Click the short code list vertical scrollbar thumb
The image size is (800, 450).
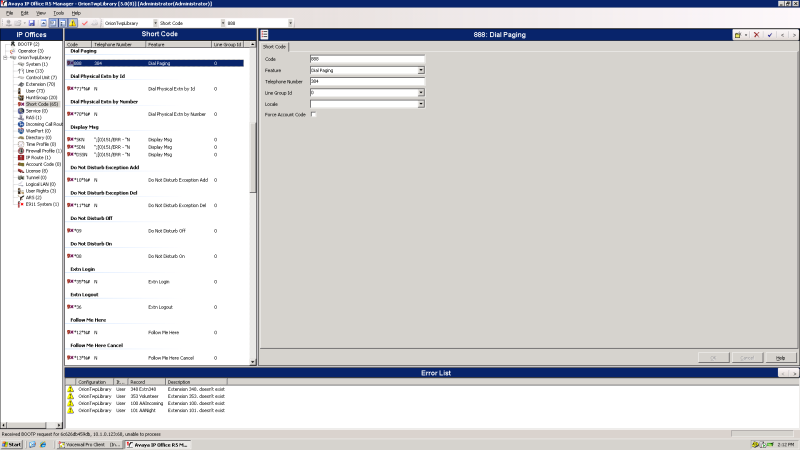click(253, 157)
